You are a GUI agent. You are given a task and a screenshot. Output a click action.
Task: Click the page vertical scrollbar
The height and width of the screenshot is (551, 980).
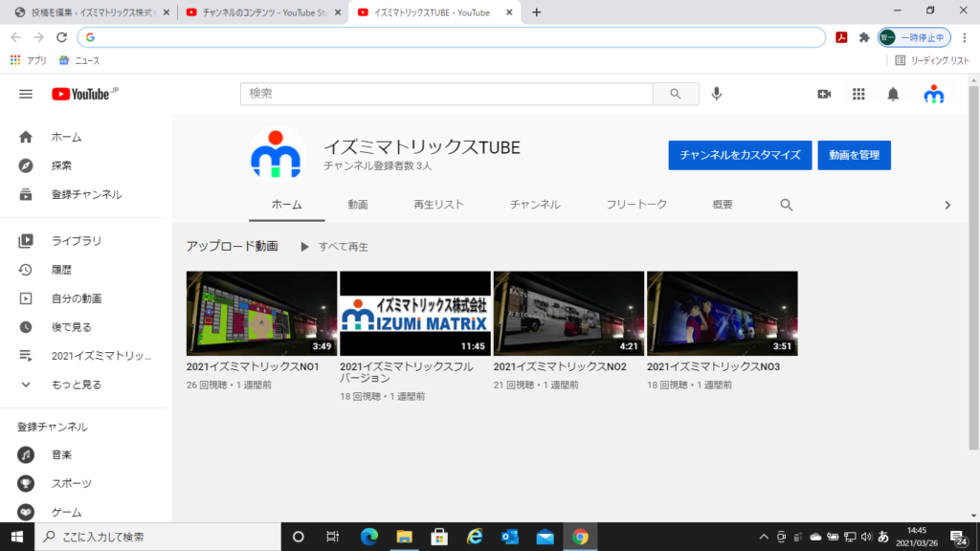[x=973, y=268]
